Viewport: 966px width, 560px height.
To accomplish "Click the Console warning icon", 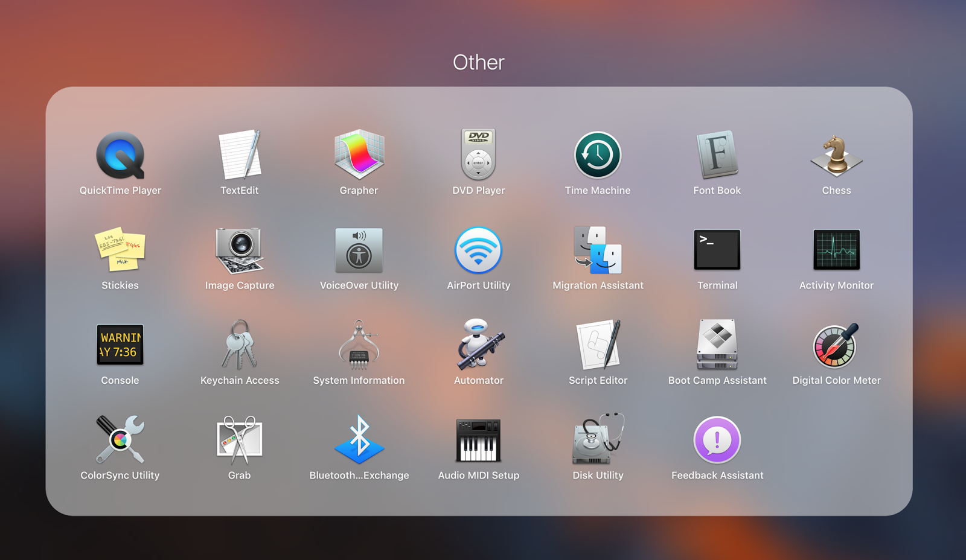I will point(120,345).
